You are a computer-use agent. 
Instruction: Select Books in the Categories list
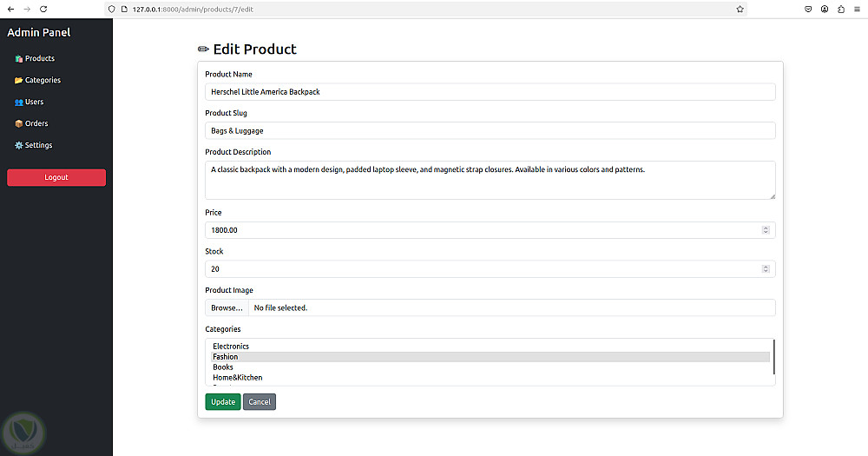(x=223, y=367)
